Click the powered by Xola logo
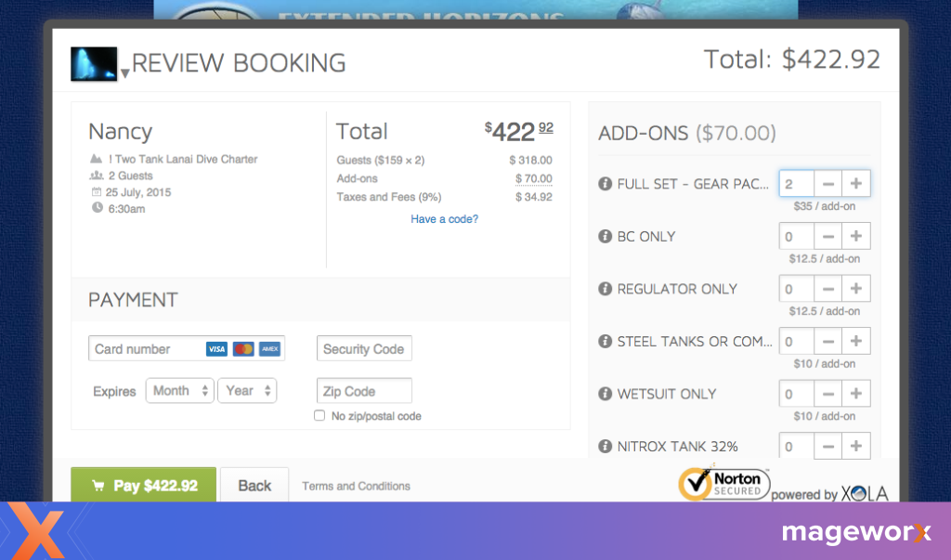951x560 pixels. (829, 494)
